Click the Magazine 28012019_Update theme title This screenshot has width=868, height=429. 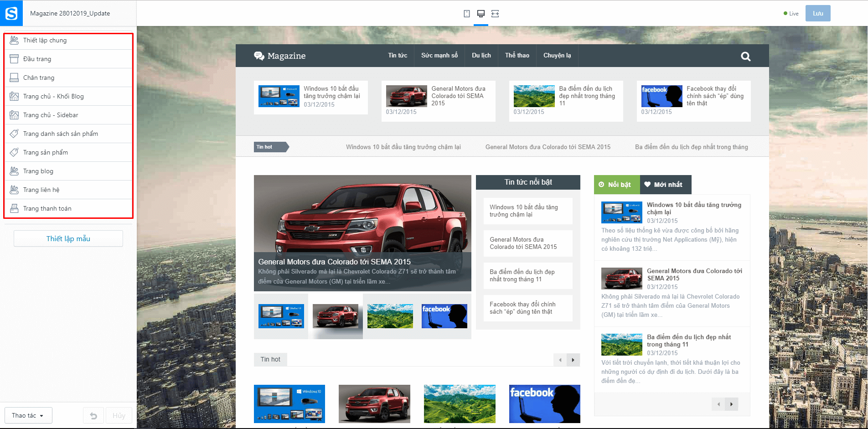[70, 13]
